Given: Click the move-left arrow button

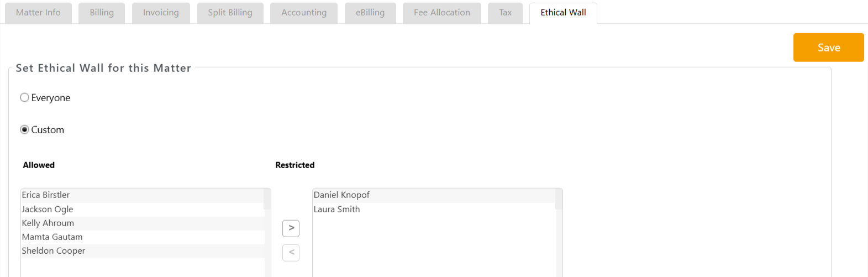Looking at the screenshot, I should (291, 253).
